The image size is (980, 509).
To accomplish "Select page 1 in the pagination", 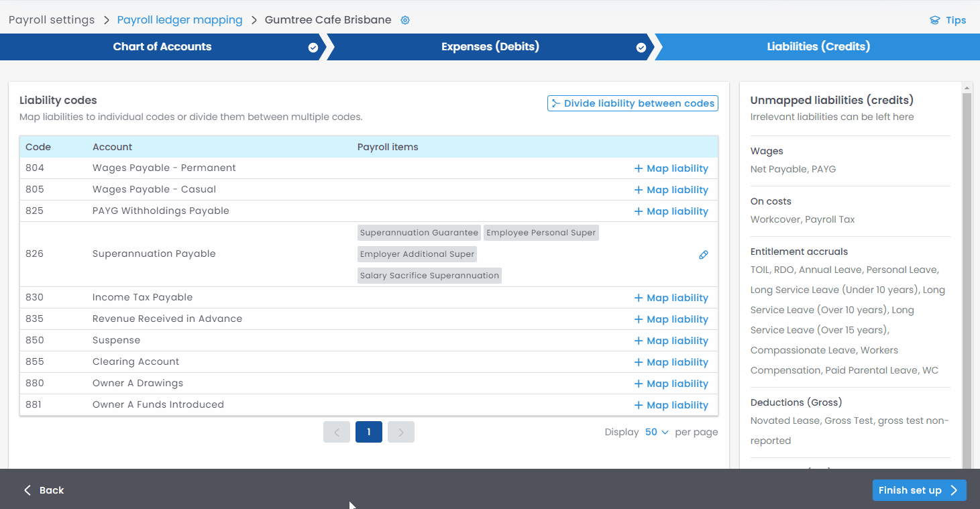I will coord(368,433).
